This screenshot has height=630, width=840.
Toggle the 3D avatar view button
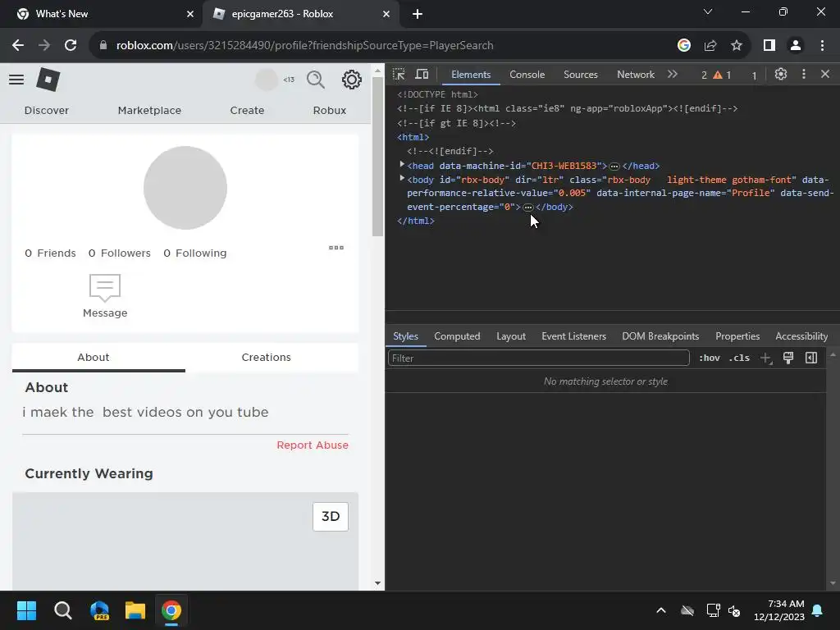[331, 517]
